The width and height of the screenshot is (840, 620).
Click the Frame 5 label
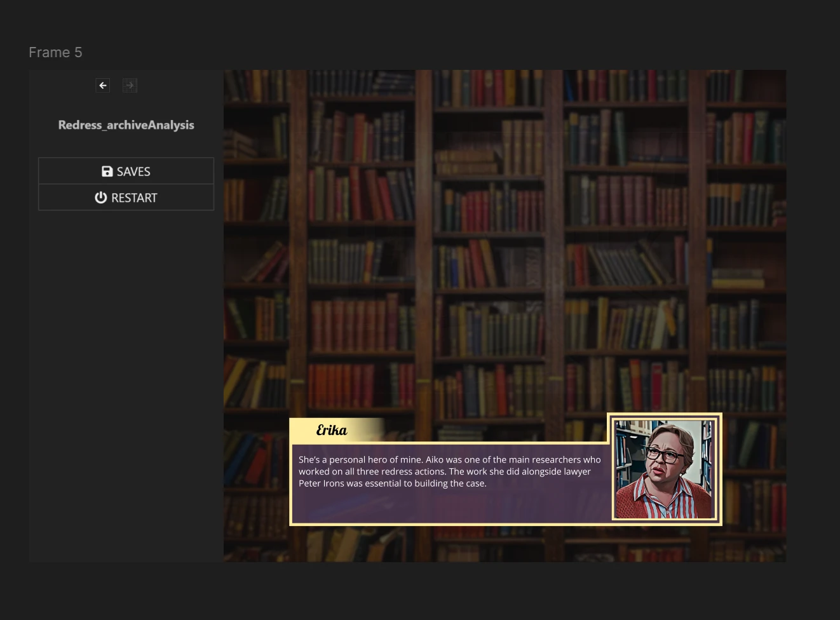tap(55, 52)
